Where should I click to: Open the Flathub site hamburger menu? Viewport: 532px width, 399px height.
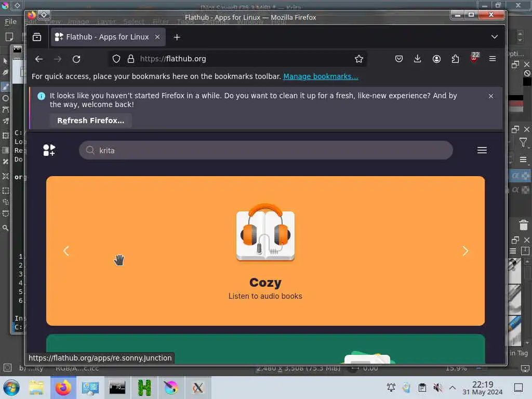[482, 150]
